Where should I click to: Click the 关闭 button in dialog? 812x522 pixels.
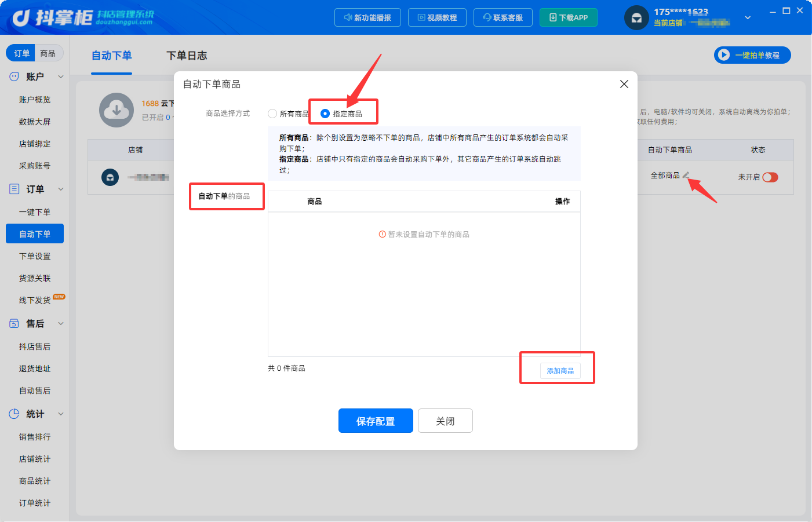click(445, 421)
